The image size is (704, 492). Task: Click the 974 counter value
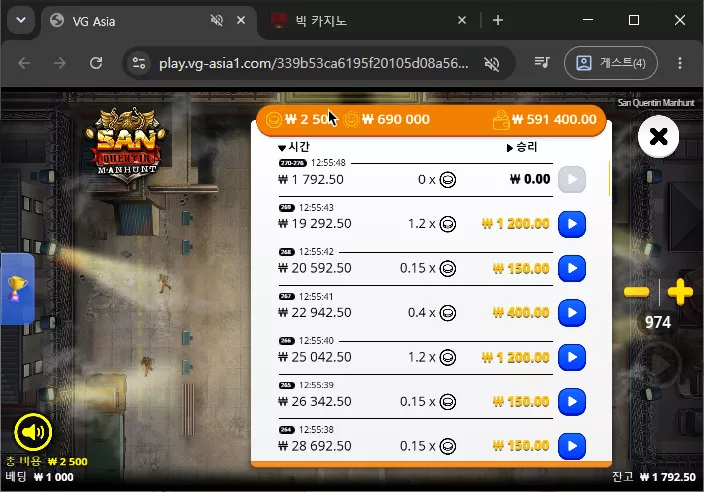658,322
